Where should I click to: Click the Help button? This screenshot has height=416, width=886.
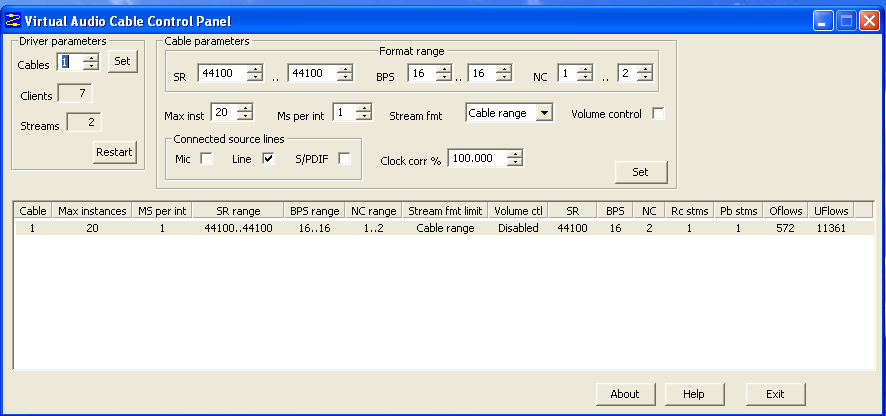pos(694,394)
